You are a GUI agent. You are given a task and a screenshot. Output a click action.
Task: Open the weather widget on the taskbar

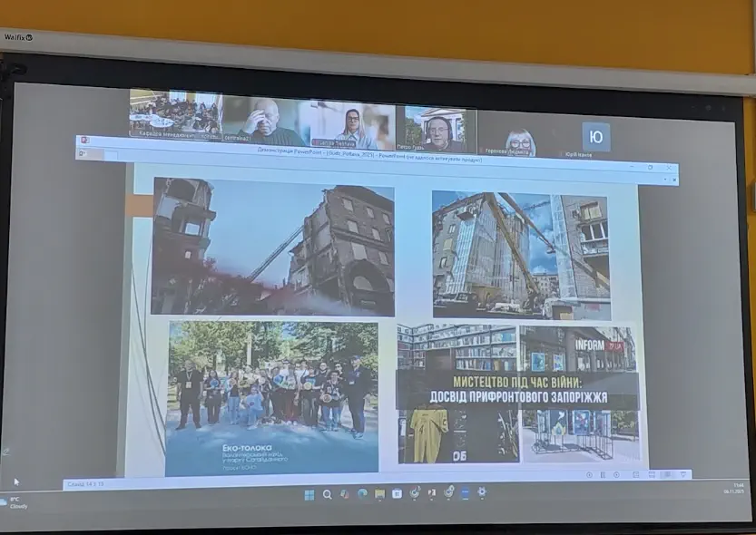tap(15, 503)
